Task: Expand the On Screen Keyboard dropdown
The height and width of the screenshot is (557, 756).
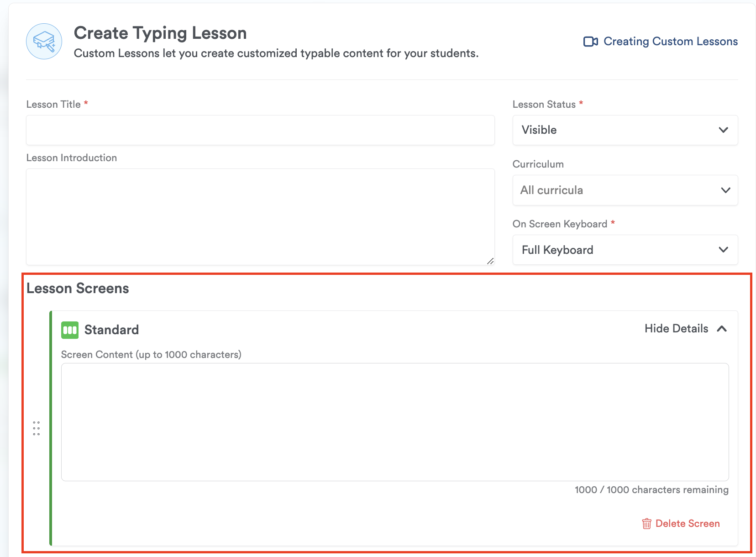Action: click(625, 250)
